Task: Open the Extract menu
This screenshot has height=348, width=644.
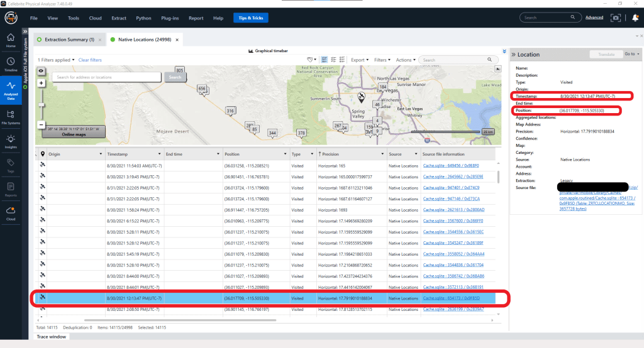Action: [x=118, y=18]
